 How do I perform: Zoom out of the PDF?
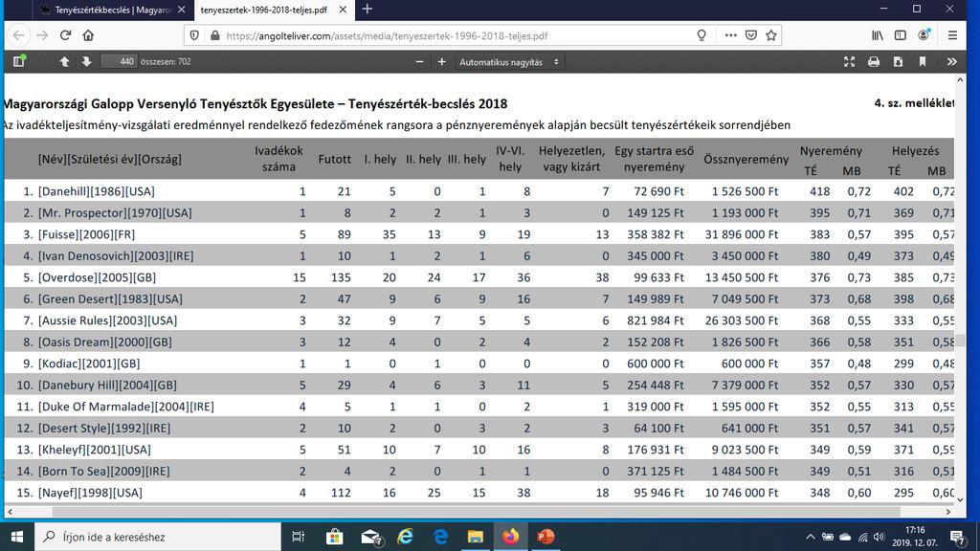pyautogui.click(x=419, y=62)
